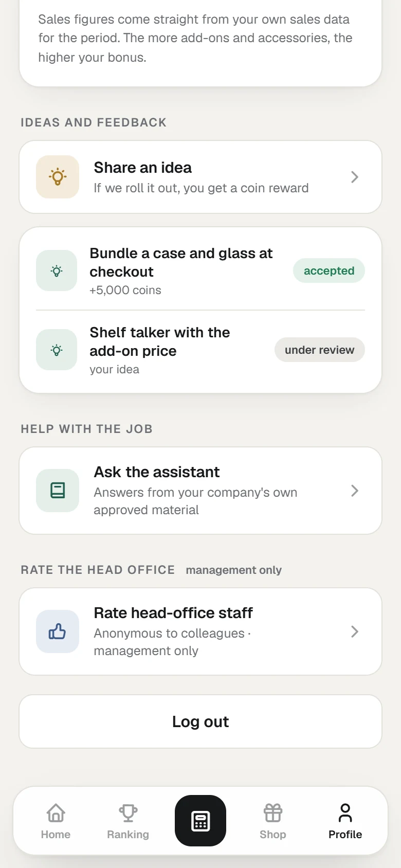Expand Share an idea with its chevron
This screenshot has height=868, width=401.
click(x=355, y=177)
